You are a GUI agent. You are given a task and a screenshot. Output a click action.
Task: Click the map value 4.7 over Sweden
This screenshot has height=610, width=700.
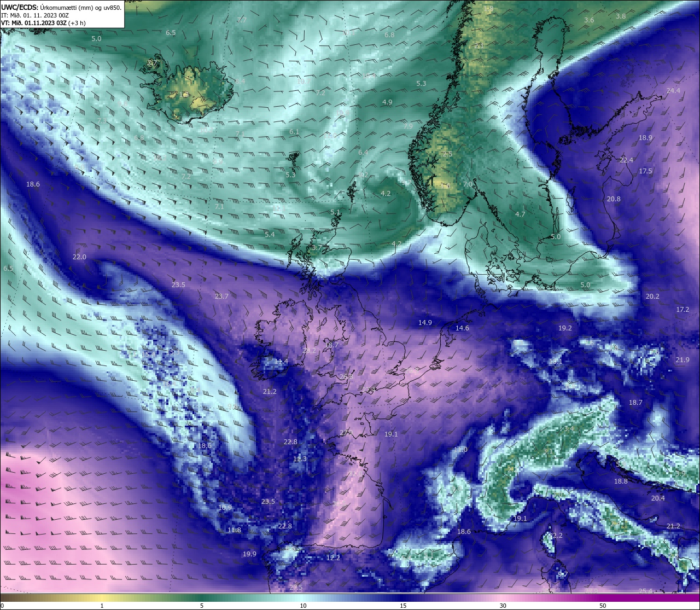[520, 214]
